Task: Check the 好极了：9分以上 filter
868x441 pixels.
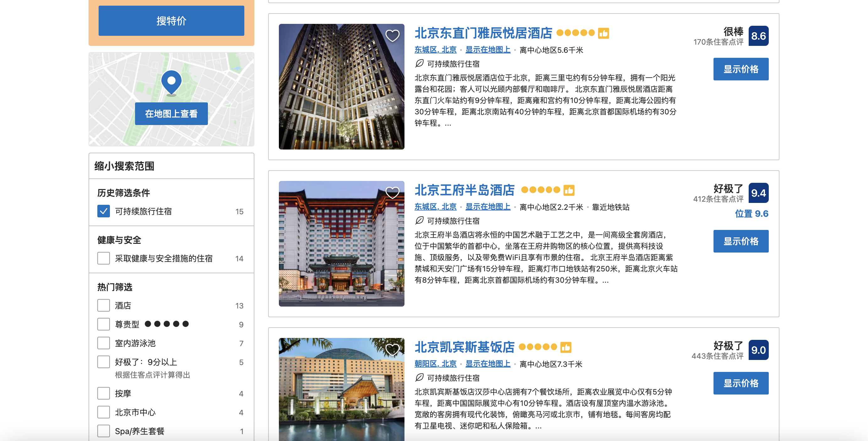Action: 103,362
